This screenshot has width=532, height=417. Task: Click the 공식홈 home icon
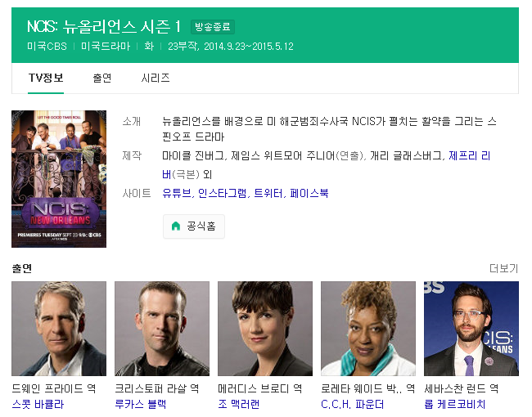[176, 226]
